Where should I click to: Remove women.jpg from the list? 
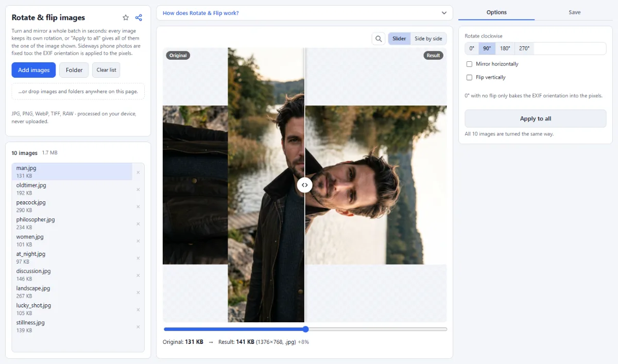click(138, 241)
